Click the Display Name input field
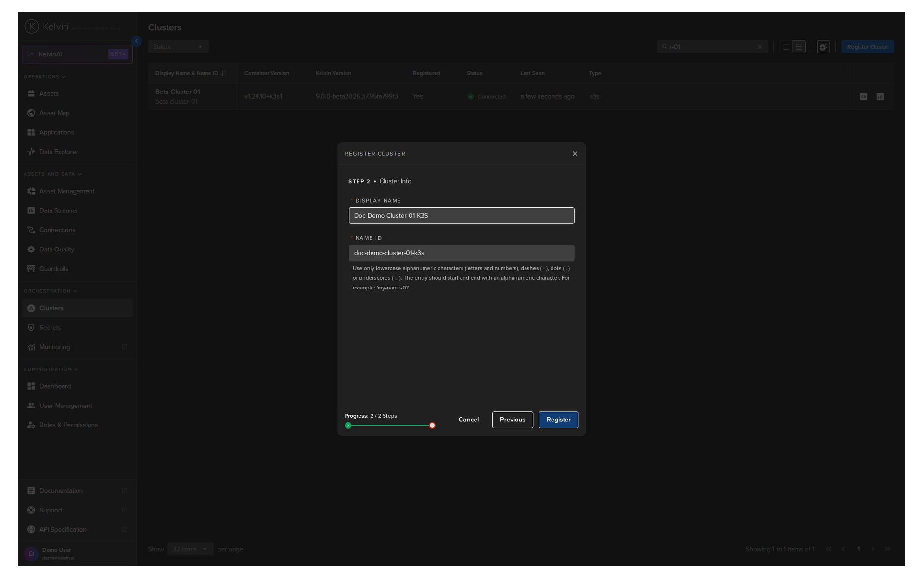 point(461,215)
